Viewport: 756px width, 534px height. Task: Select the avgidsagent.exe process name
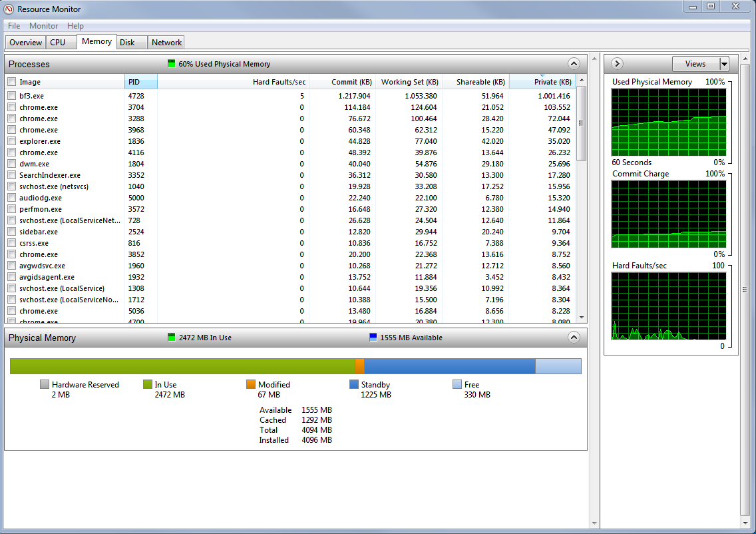tap(47, 278)
